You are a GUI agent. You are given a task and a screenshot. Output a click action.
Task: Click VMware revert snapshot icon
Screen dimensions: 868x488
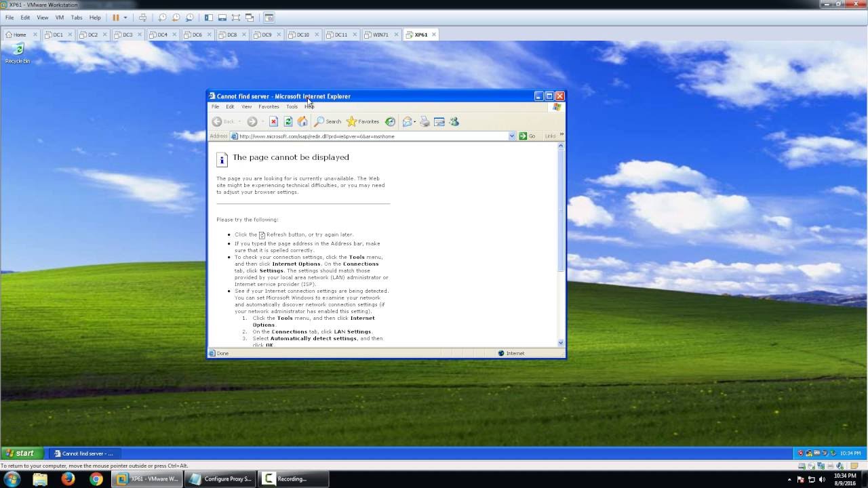(x=176, y=18)
